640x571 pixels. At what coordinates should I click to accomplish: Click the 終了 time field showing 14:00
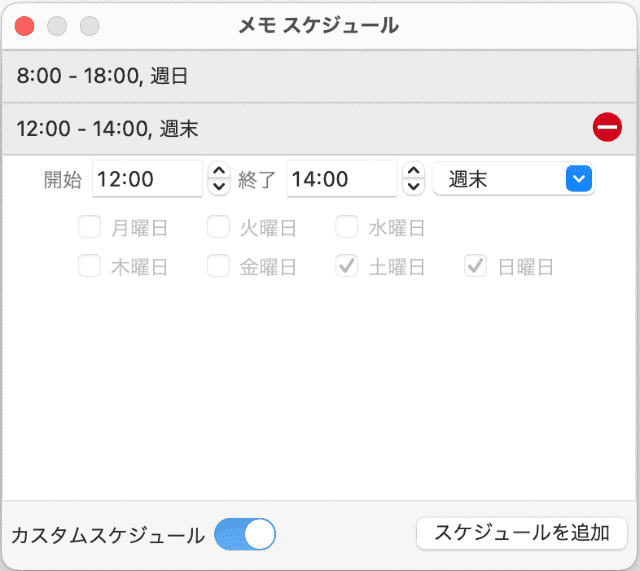(x=341, y=180)
